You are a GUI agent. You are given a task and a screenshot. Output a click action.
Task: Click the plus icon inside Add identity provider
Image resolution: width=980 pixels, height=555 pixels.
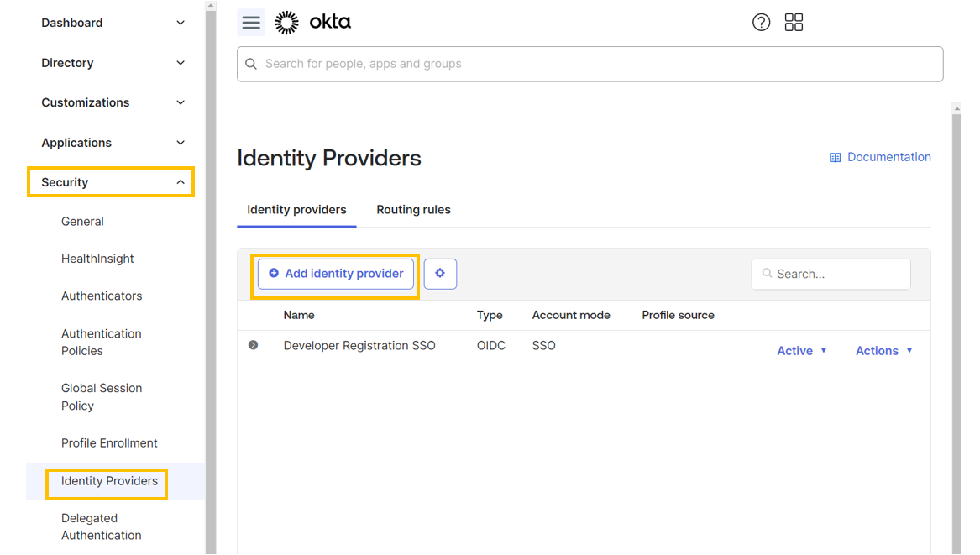point(275,274)
